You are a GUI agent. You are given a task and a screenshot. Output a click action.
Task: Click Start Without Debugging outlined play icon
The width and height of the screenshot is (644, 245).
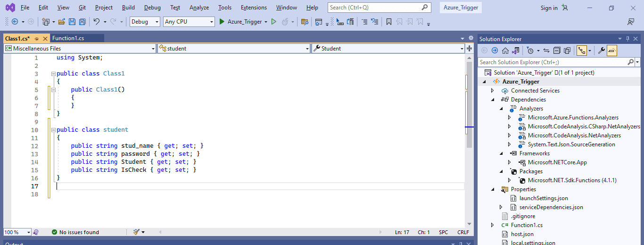273,22
